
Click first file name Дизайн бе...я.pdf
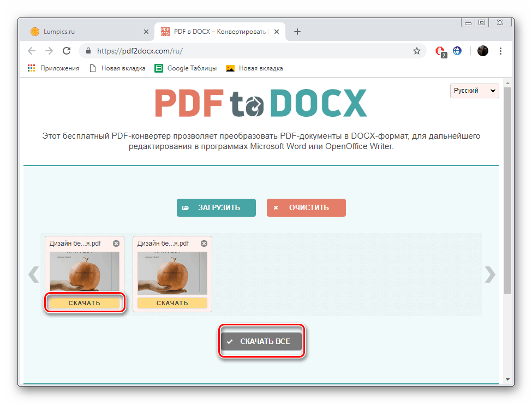coord(75,243)
